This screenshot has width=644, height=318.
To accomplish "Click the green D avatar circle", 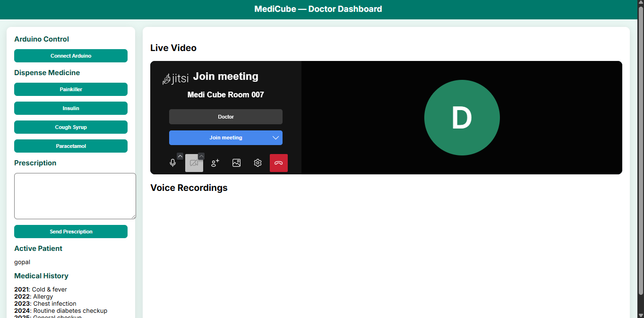I will tap(462, 118).
